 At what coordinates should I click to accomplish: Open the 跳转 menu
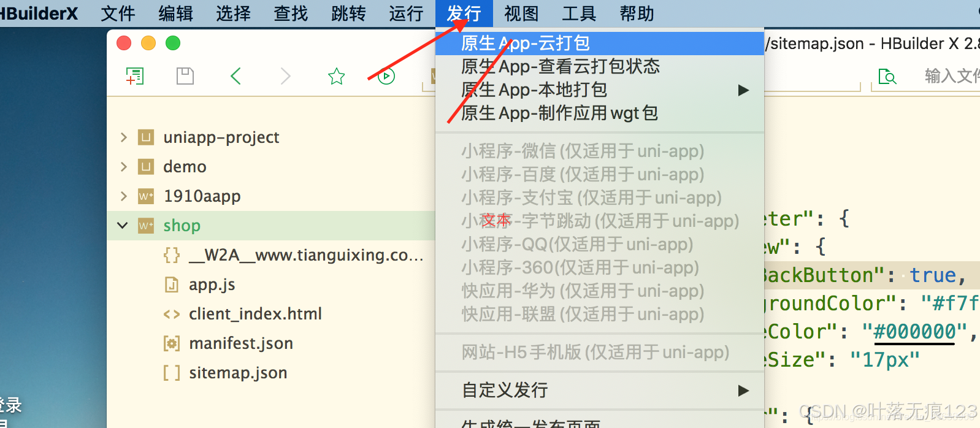(x=348, y=13)
